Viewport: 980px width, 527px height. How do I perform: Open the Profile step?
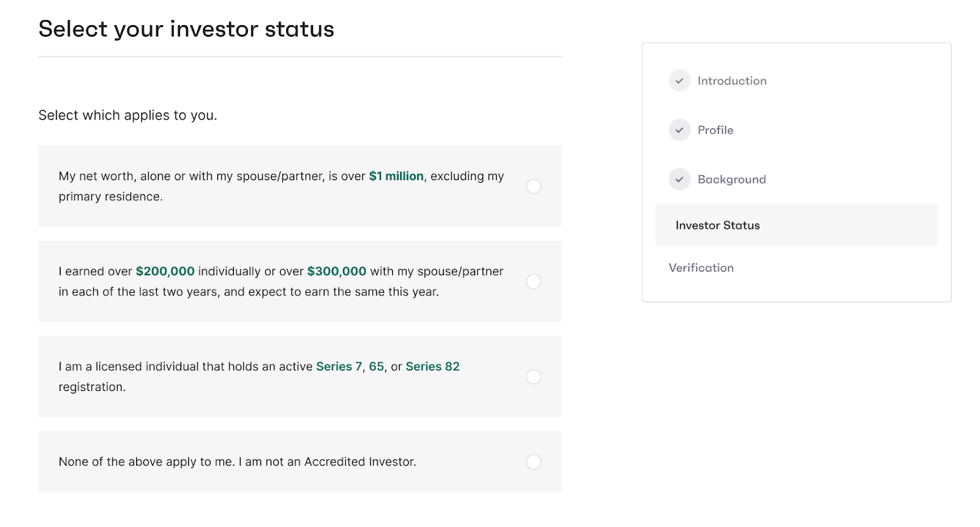715,130
